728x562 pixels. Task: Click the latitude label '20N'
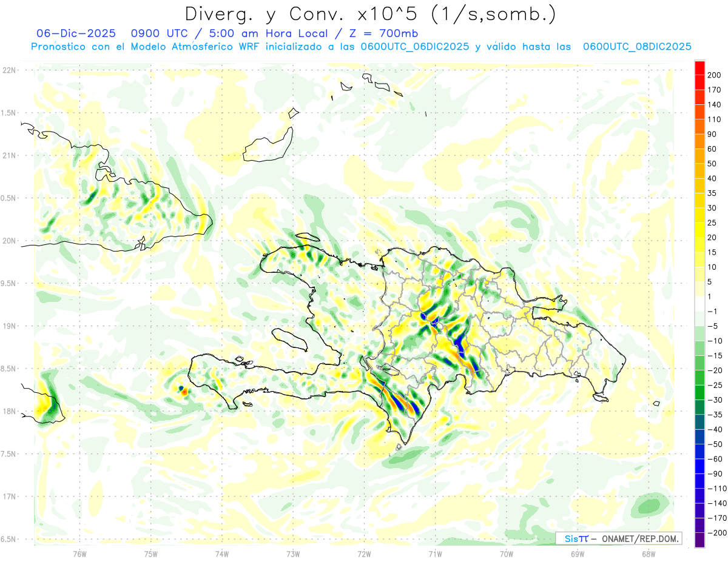click(x=8, y=241)
